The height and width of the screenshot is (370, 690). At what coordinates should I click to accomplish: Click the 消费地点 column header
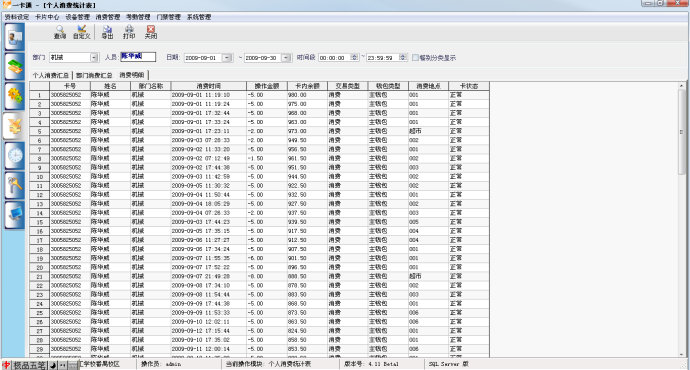429,86
